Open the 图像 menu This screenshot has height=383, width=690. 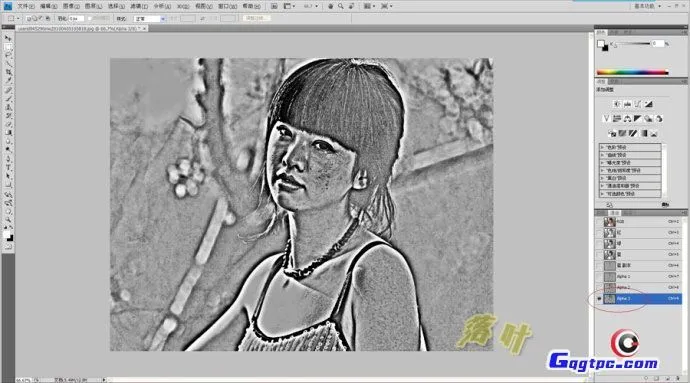(x=71, y=6)
